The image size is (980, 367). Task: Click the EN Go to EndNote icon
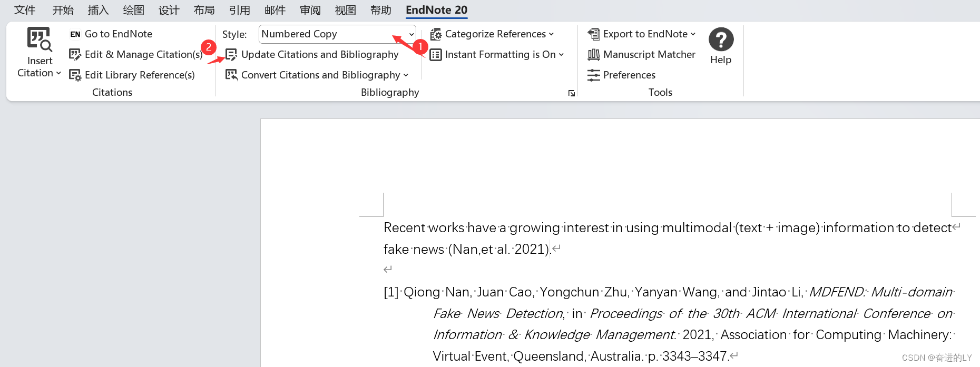pyautogui.click(x=75, y=34)
